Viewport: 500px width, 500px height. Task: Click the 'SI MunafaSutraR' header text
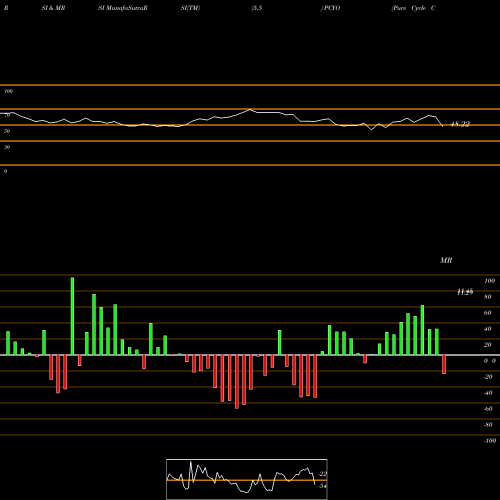[123, 8]
